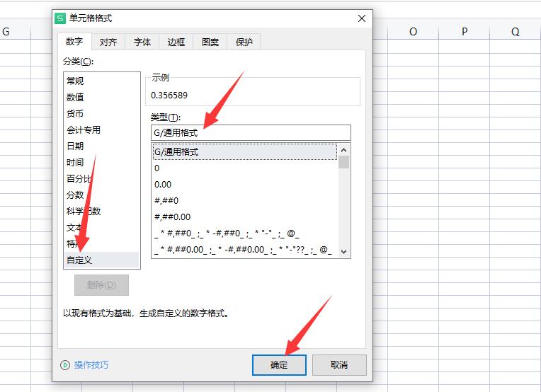
Task: Select 常规 in the category list
Action: (x=75, y=81)
